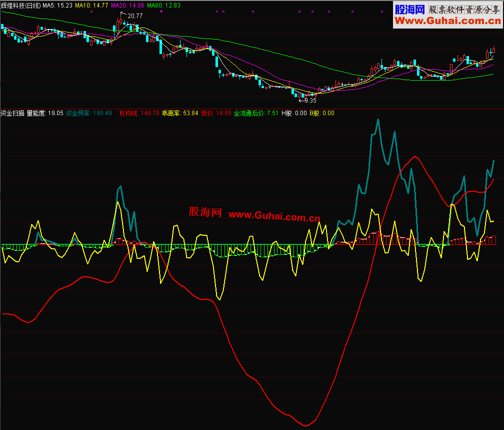Screen dimensions: 504x430
Task: Click the 20.77 high price label
Action: pos(135,16)
